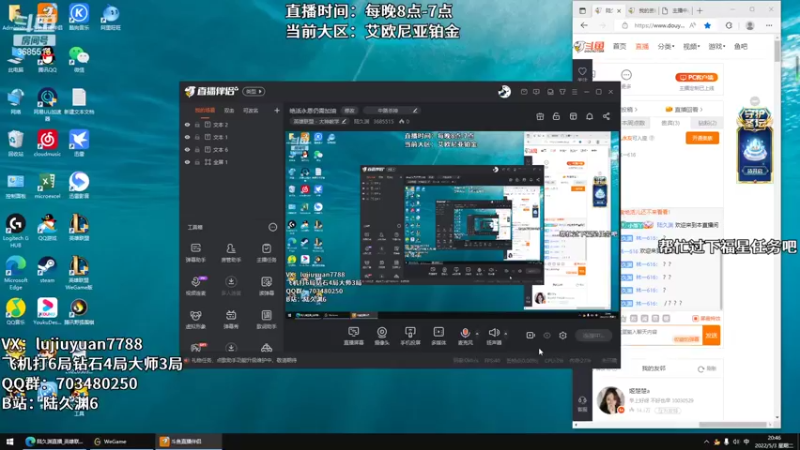Open the 房管助手 tool
This screenshot has height=450, width=800.
[x=231, y=253]
